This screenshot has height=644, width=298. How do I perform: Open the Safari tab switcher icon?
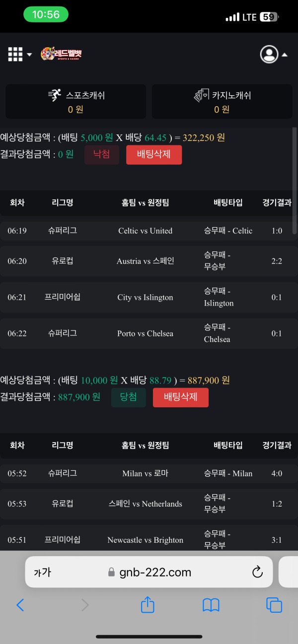point(274,605)
